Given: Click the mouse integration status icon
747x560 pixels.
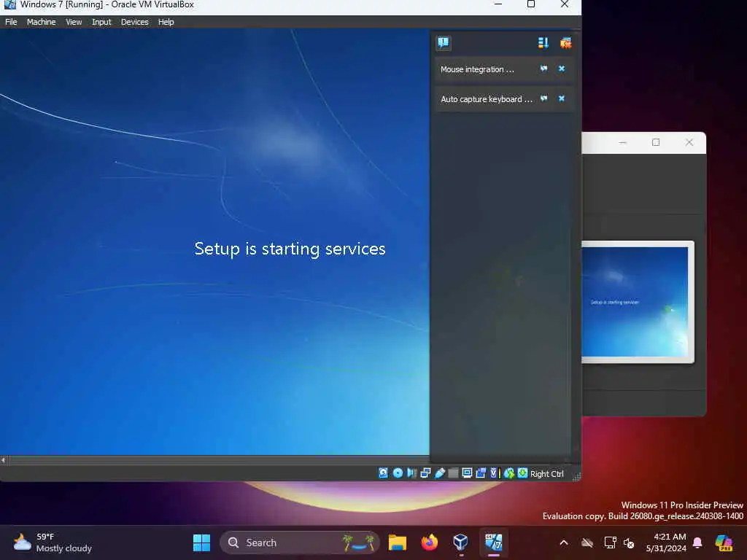Looking at the screenshot, I should 509,472.
